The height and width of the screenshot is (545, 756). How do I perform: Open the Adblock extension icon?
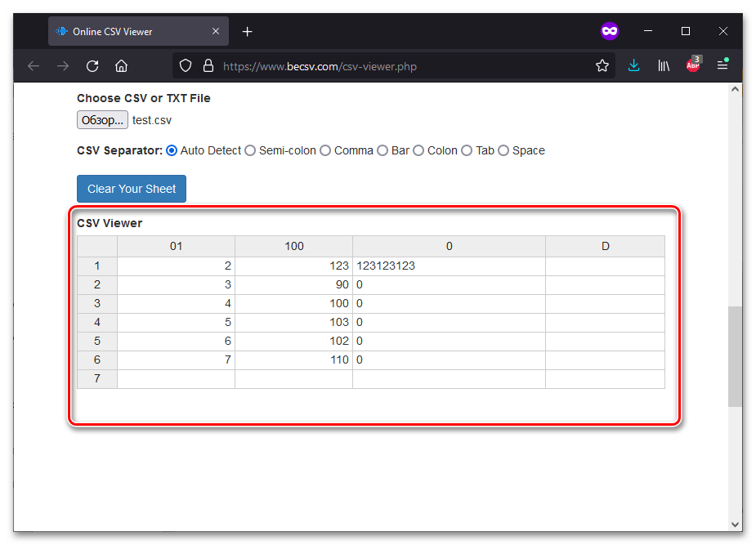(693, 65)
